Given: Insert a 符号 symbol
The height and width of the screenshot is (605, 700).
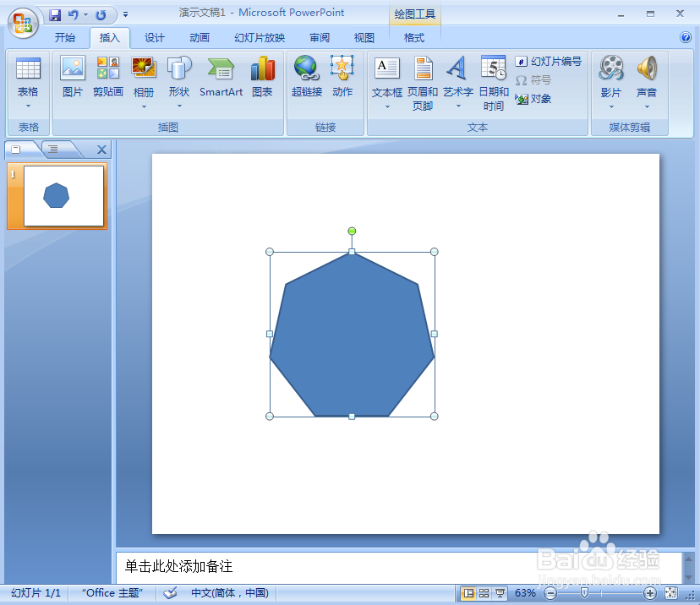Looking at the screenshot, I should coord(533,80).
